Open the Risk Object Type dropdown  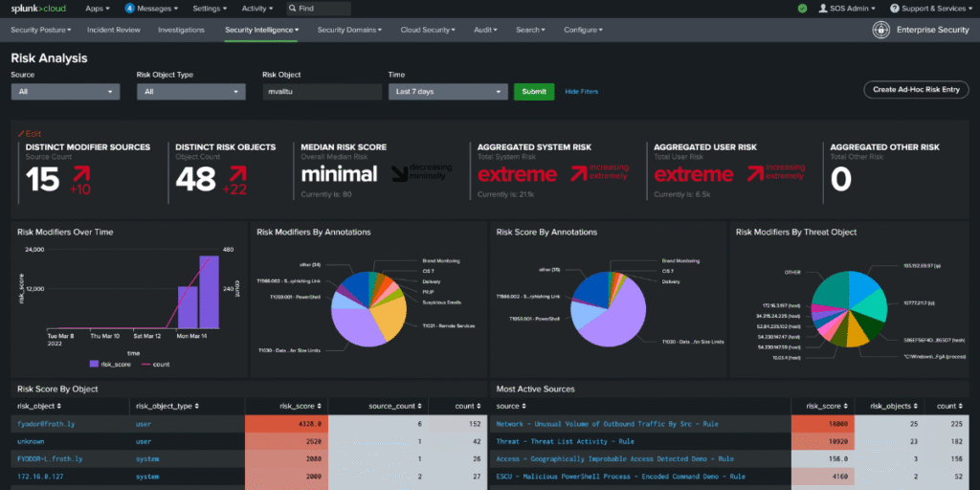click(191, 92)
